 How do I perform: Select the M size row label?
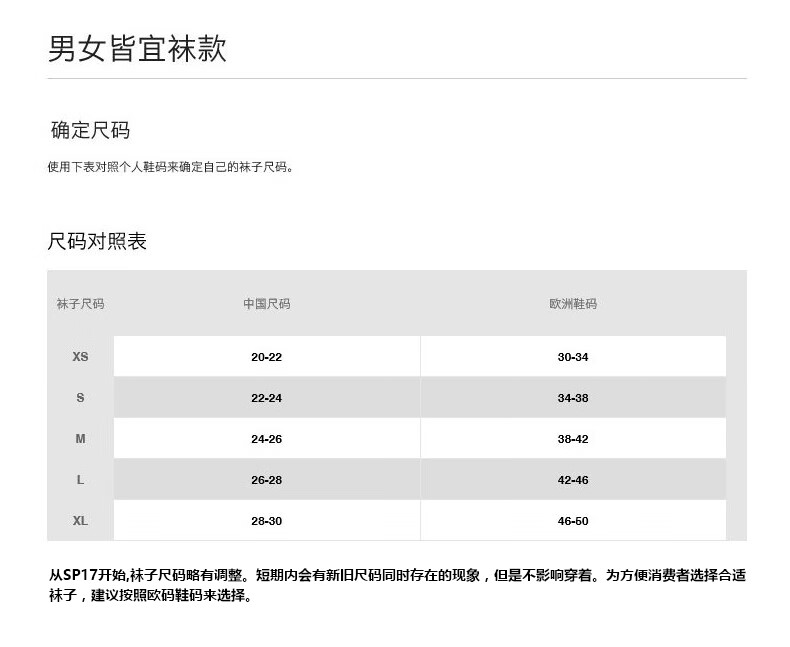pyautogui.click(x=80, y=439)
